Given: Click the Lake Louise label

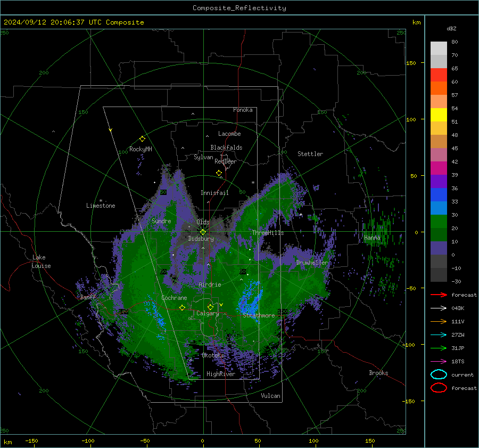Looking at the screenshot, I should point(41,262).
